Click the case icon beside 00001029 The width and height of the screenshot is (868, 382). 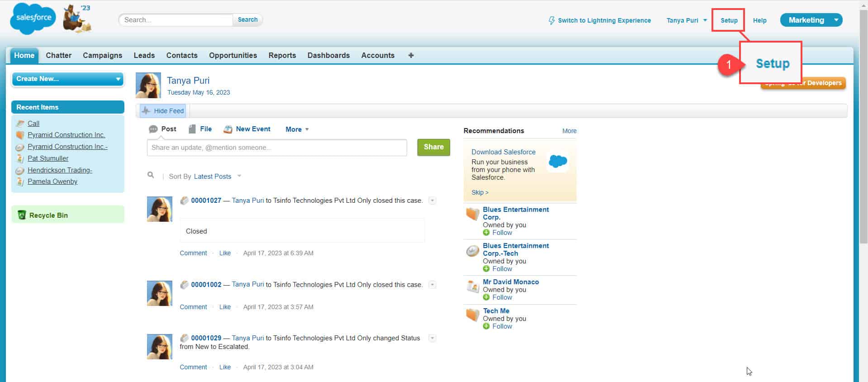184,338
